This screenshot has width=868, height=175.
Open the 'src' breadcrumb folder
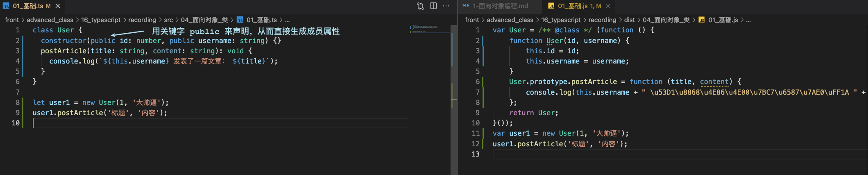pos(168,20)
